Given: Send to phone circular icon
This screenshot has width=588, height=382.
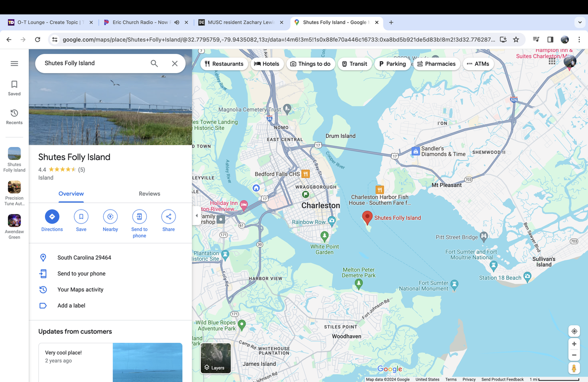Looking at the screenshot, I should tap(139, 217).
